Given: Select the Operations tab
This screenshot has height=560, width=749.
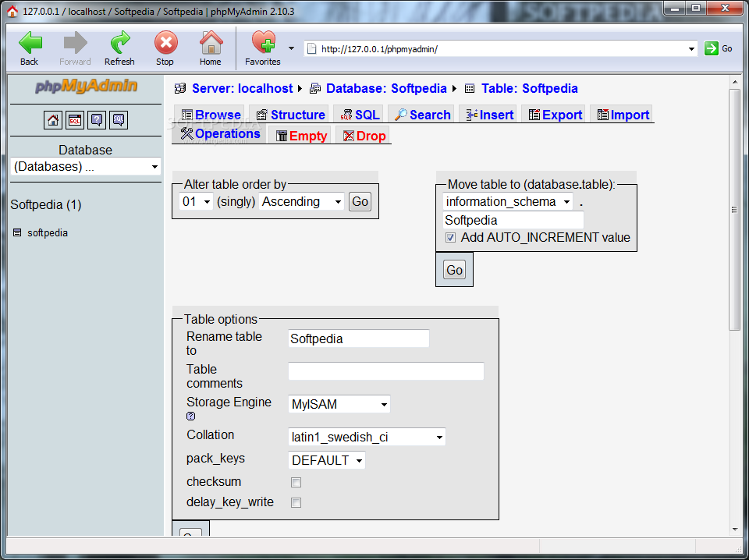Looking at the screenshot, I should pos(220,134).
